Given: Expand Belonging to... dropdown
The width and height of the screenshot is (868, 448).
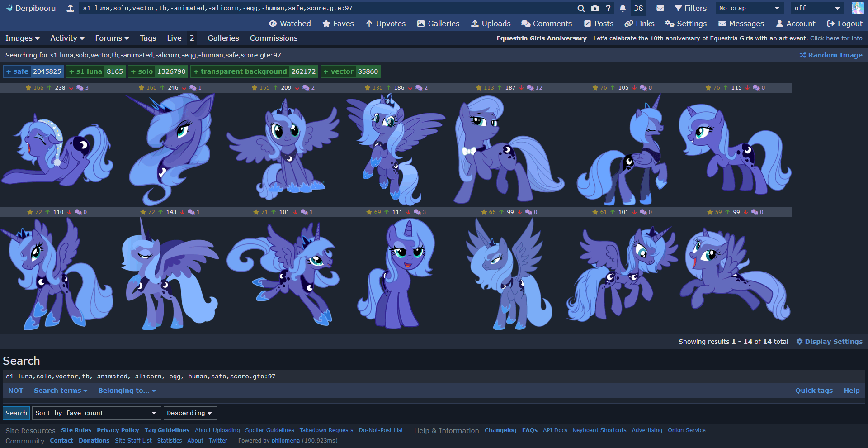Looking at the screenshot, I should coord(127,391).
